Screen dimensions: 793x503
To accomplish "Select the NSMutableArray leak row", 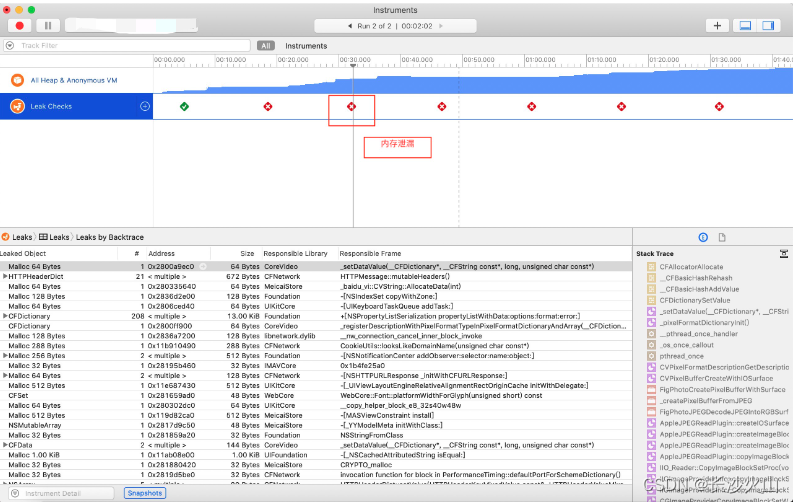I will pos(316,426).
